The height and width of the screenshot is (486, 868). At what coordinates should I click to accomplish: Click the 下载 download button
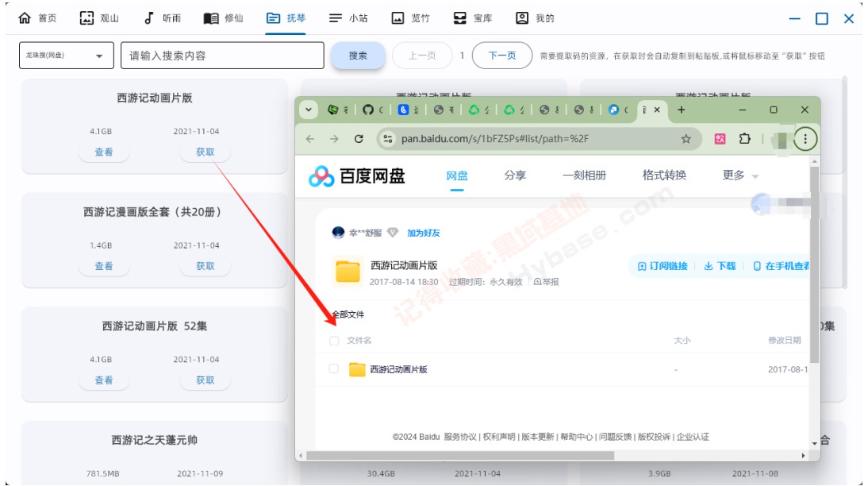point(720,266)
